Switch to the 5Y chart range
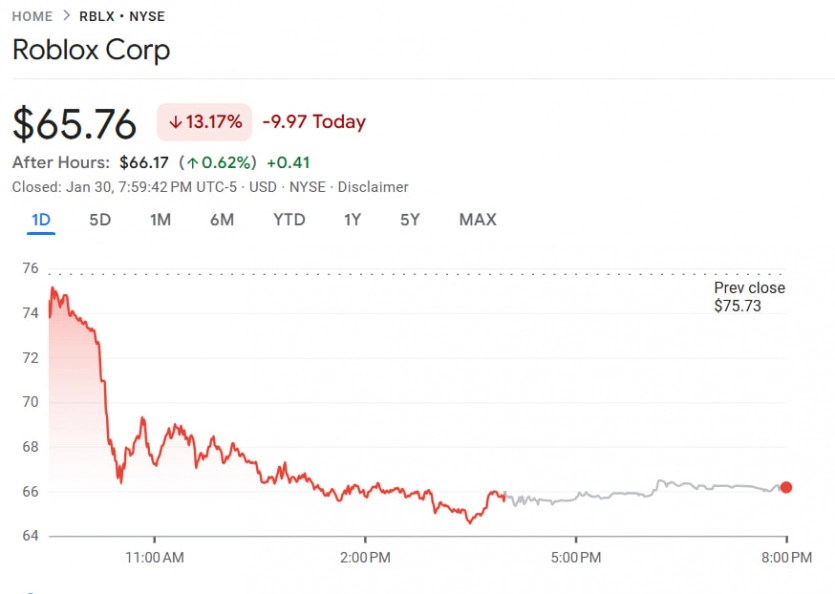This screenshot has width=835, height=594. 410,220
